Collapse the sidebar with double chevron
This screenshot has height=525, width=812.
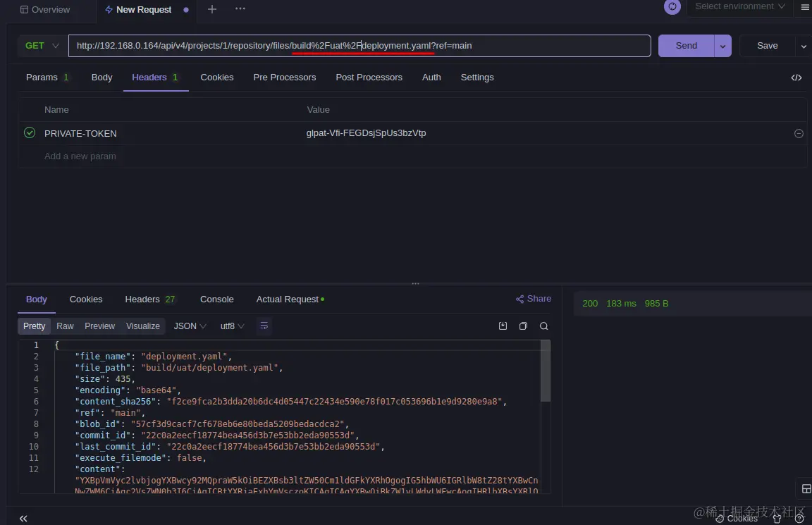[x=23, y=518]
